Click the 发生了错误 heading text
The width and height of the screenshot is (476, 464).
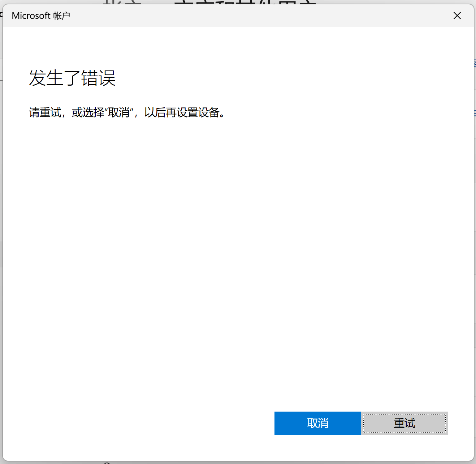72,78
